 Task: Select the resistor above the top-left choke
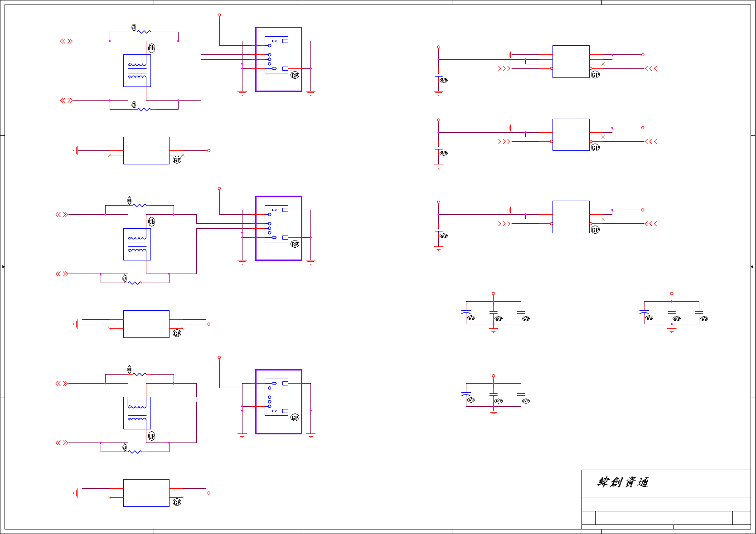(x=144, y=32)
